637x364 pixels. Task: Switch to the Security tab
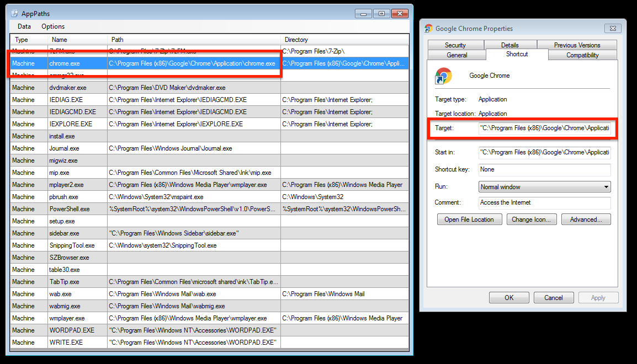pyautogui.click(x=455, y=45)
